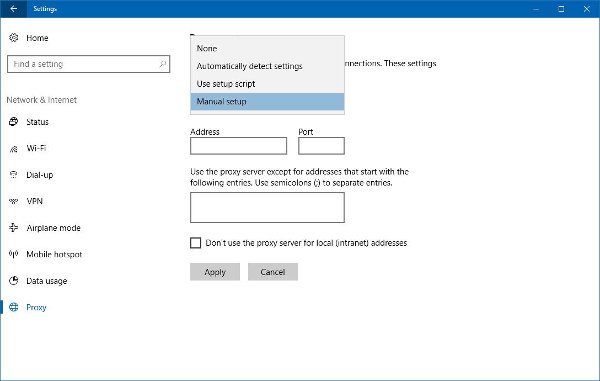Check Don't use proxy for local addresses
This screenshot has height=381, width=600.
(x=196, y=243)
